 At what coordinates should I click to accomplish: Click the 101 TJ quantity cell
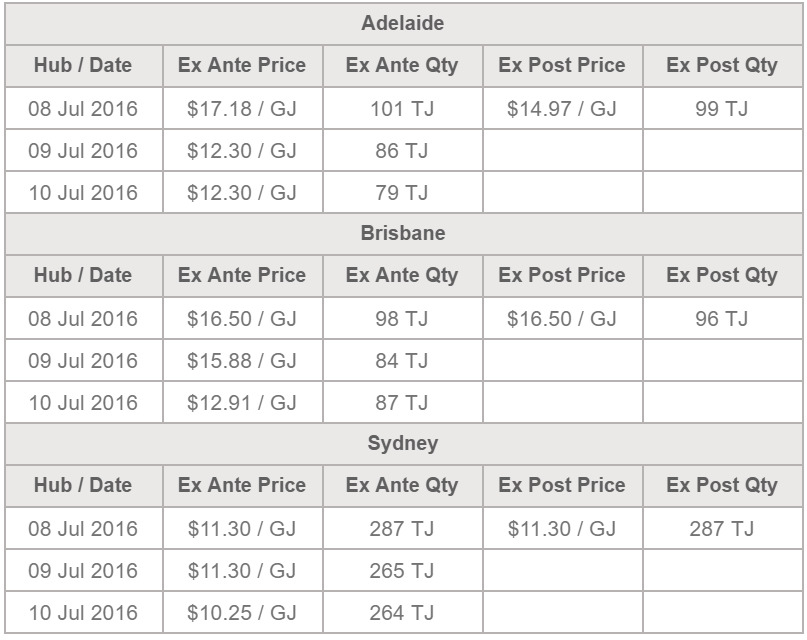[x=402, y=109]
